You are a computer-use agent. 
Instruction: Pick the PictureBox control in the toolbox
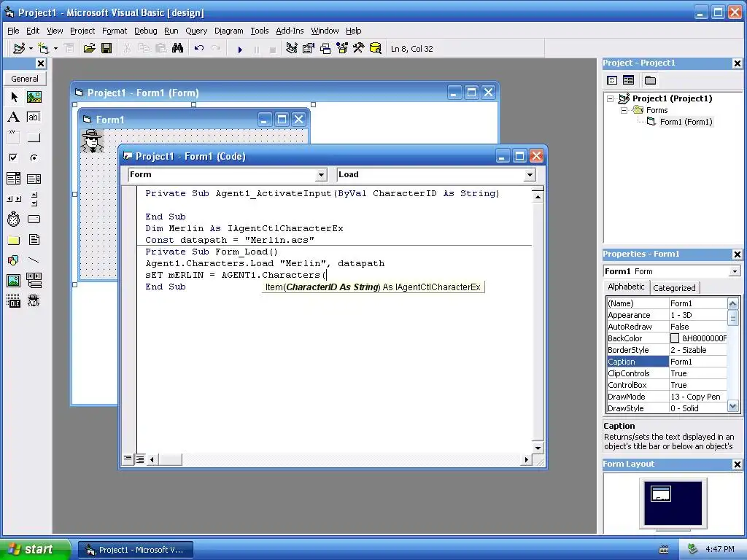coord(34,97)
